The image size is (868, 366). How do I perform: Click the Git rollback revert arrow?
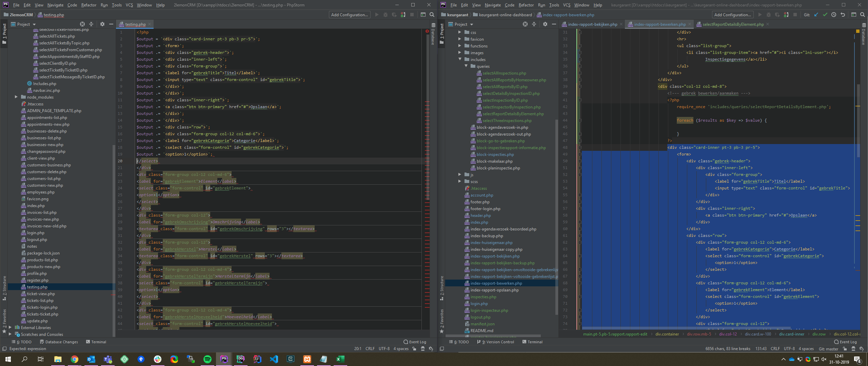843,15
